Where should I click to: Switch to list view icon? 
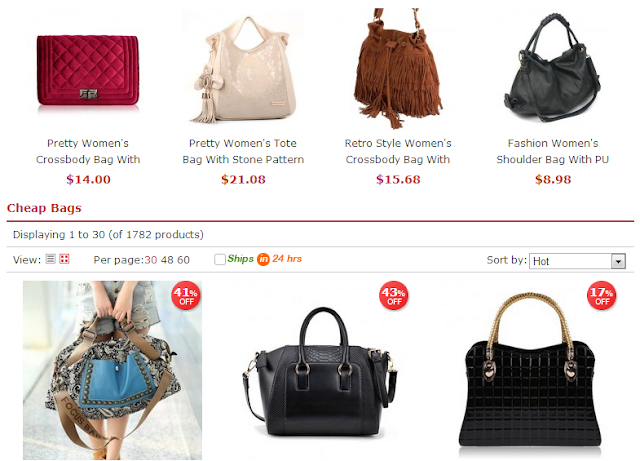click(x=50, y=259)
